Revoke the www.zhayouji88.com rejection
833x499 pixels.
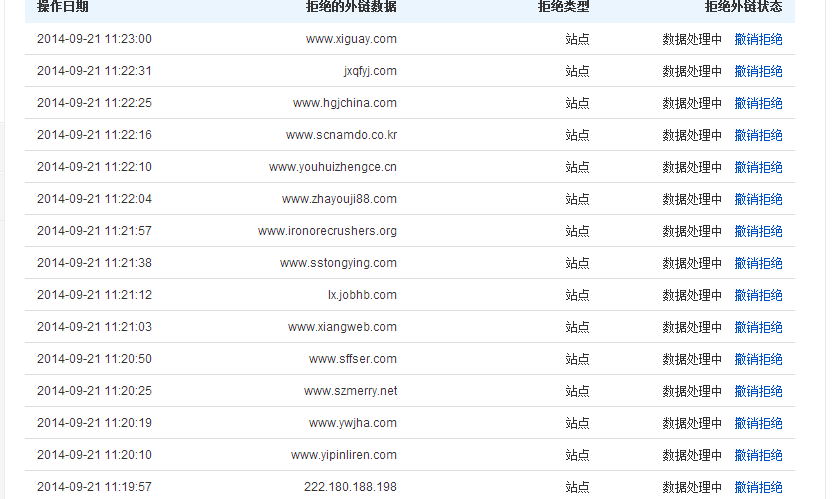(x=758, y=199)
